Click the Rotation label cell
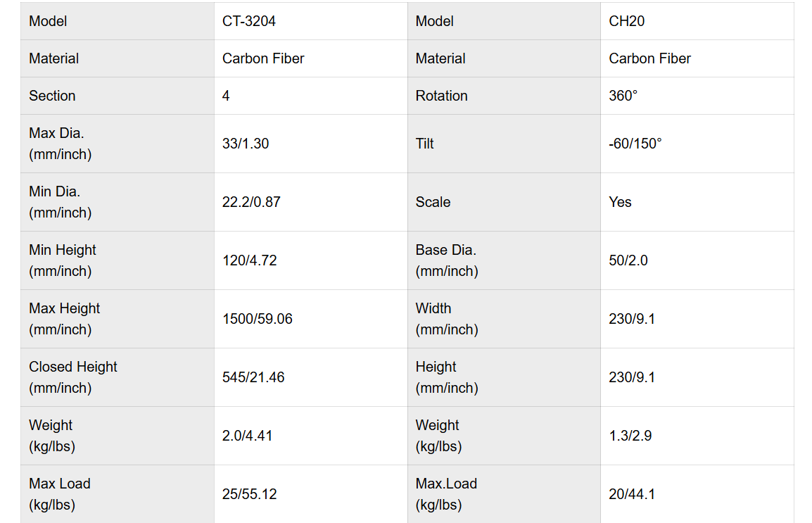This screenshot has height=523, width=812. point(441,96)
